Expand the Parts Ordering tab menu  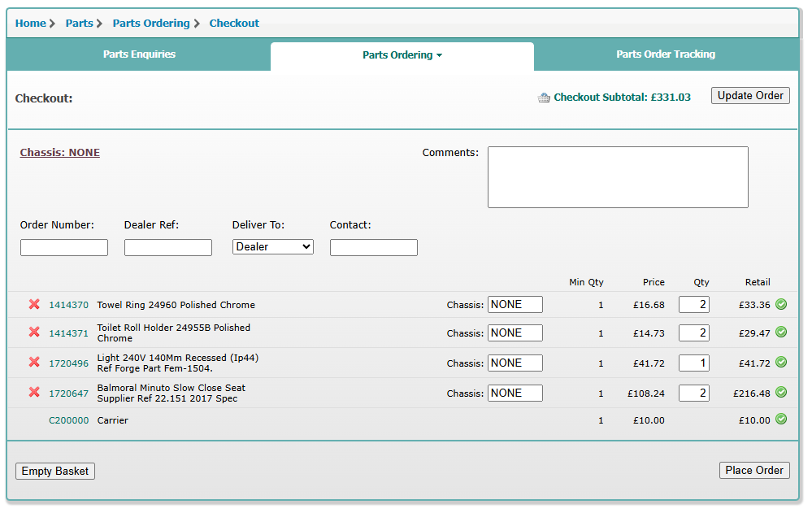point(402,55)
